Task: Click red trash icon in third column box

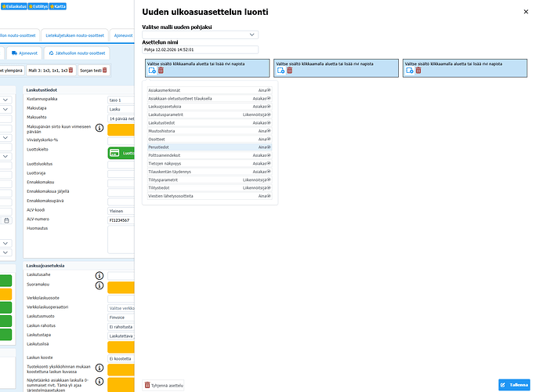Action: tap(418, 71)
